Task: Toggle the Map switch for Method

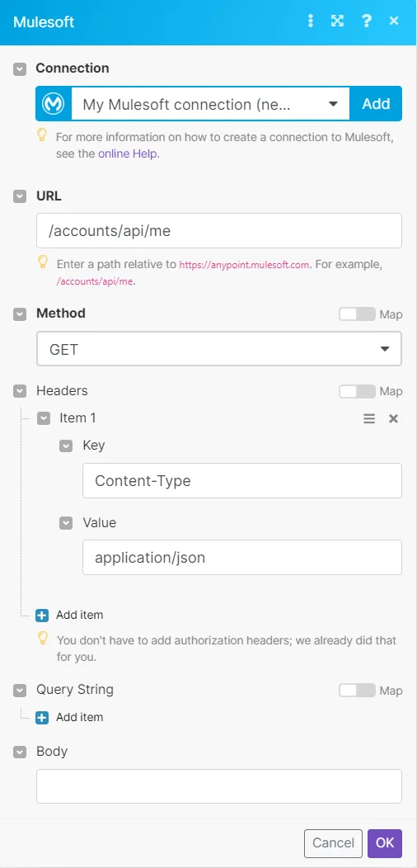Action: click(358, 314)
